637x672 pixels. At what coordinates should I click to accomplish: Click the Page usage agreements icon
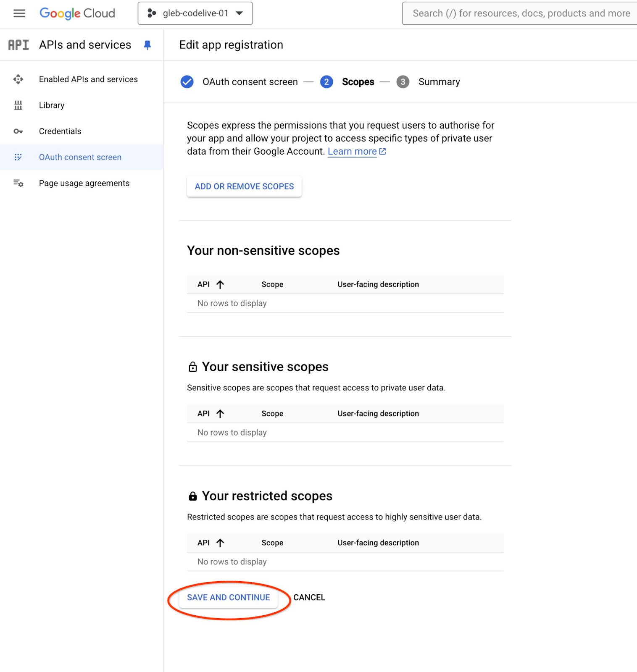pos(18,183)
